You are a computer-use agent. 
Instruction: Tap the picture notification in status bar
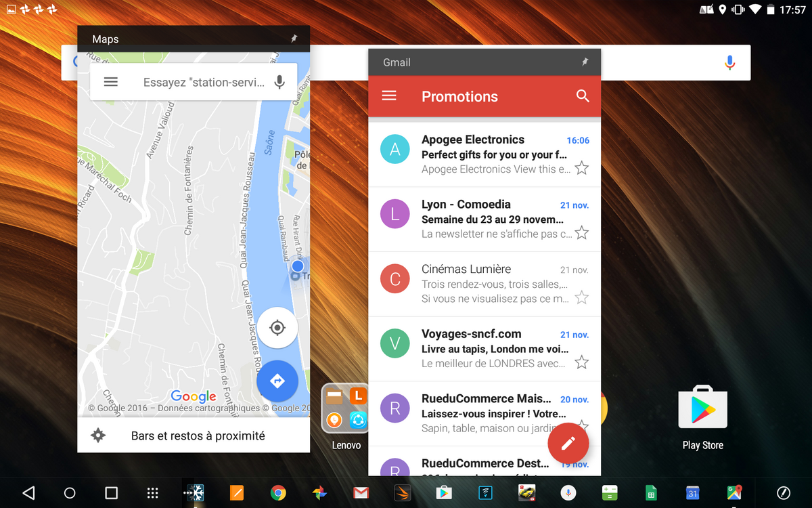pos(10,9)
